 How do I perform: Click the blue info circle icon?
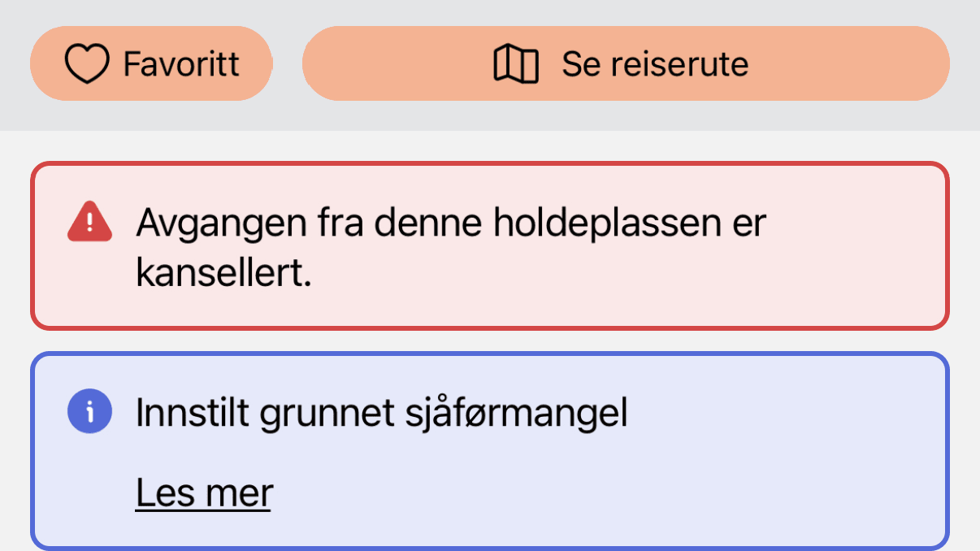coord(89,412)
